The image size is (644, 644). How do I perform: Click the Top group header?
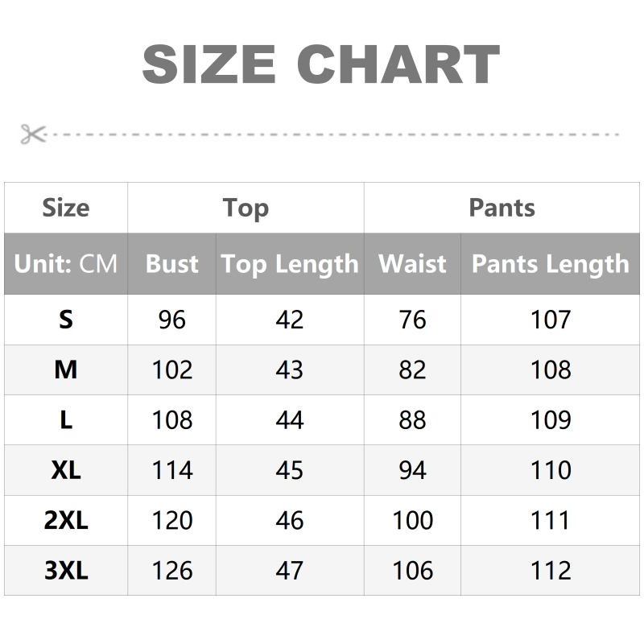click(x=246, y=208)
